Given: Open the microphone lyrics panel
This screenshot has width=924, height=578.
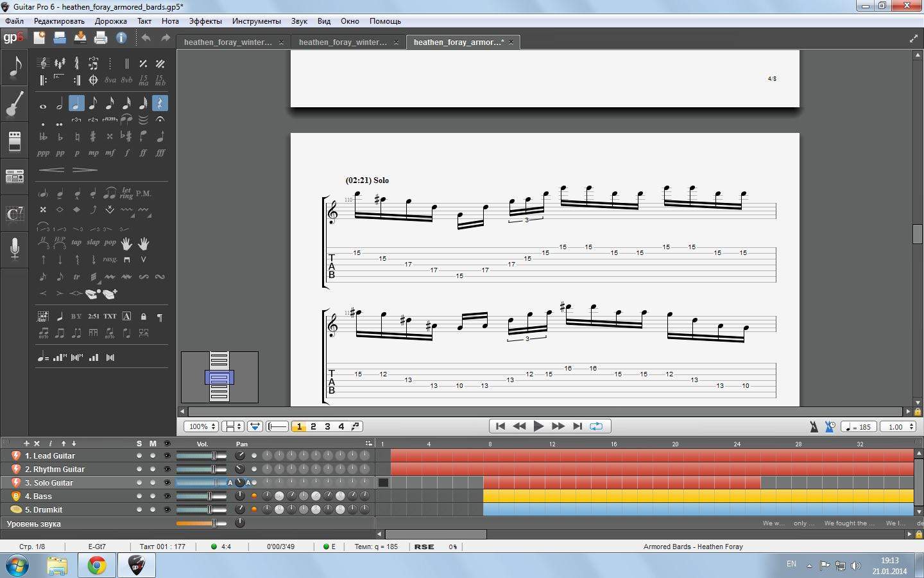Looking at the screenshot, I should 14,249.
